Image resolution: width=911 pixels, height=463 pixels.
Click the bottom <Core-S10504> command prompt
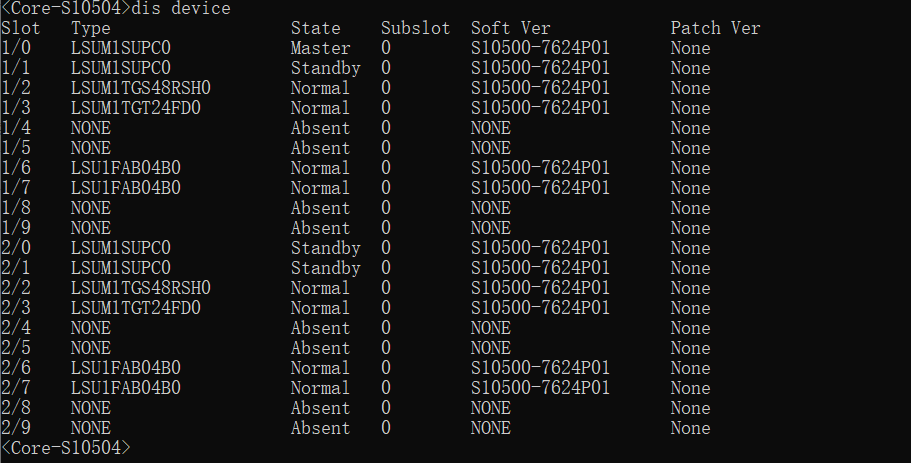tap(66, 448)
